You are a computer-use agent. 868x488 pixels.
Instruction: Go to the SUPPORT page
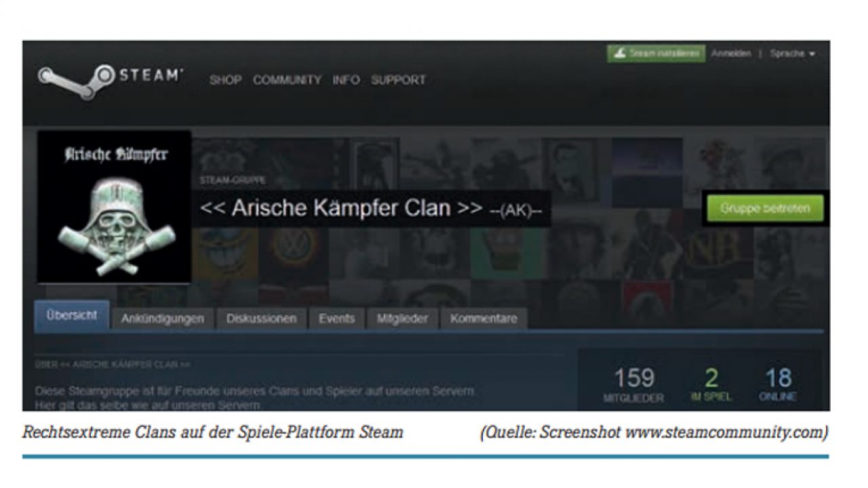pos(398,80)
